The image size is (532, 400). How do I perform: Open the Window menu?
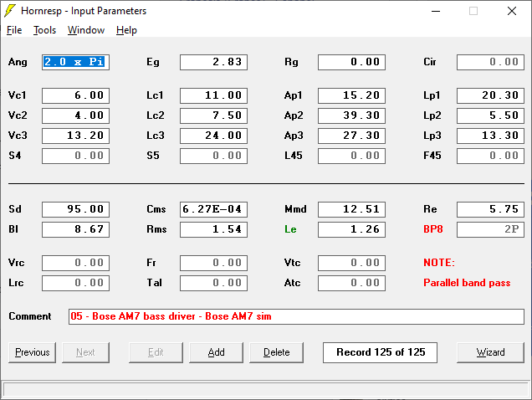point(86,30)
